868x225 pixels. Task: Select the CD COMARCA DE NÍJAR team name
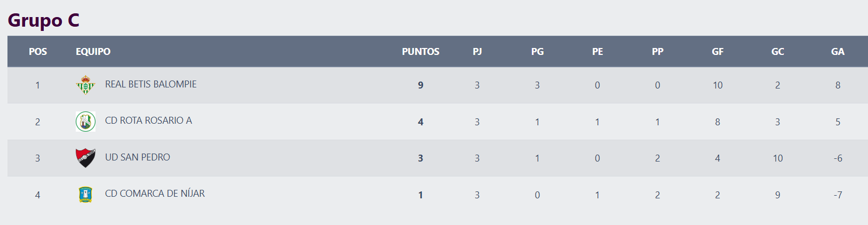tap(155, 194)
